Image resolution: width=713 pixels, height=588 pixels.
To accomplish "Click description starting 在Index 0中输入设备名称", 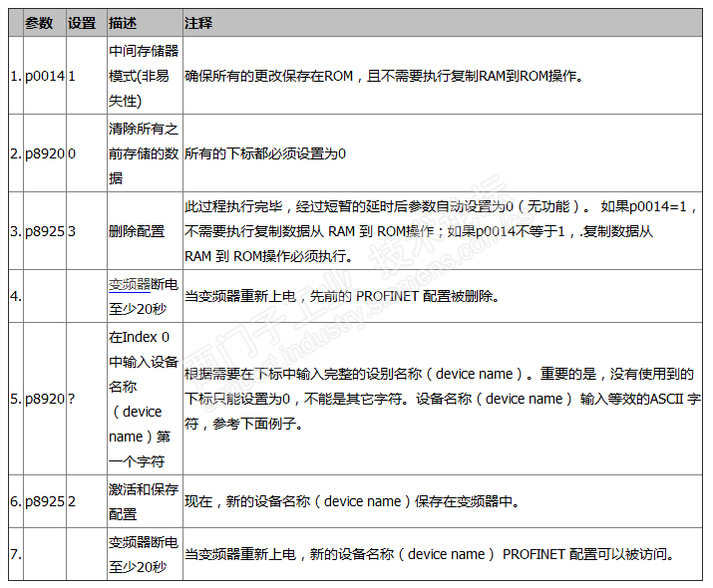I will 144,399.
